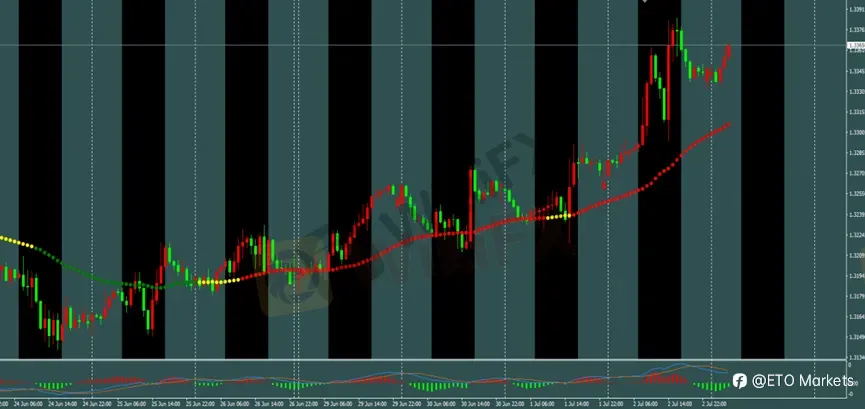865x409 pixels.
Task: Click the 1.3330 price axis label
Action: (857, 92)
